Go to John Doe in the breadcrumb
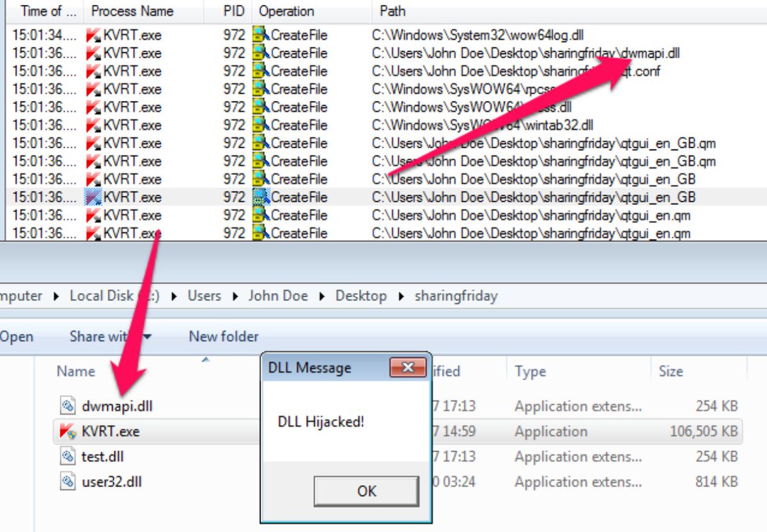The height and width of the screenshot is (532, 767). pyautogui.click(x=278, y=296)
